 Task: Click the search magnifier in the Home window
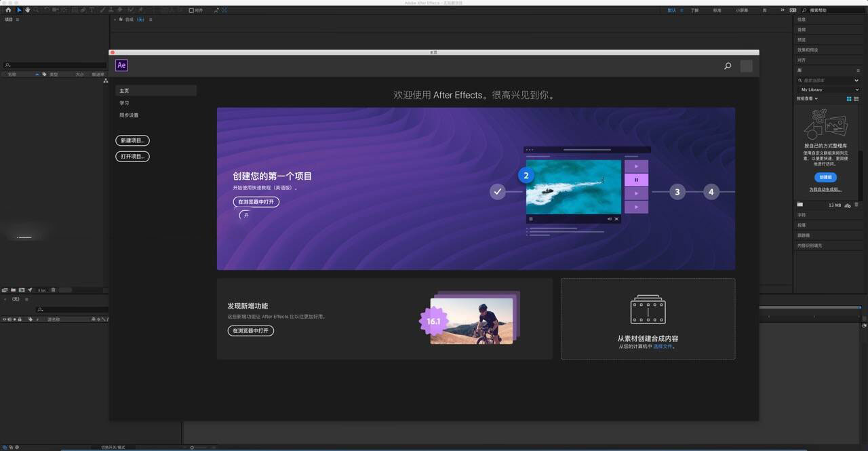coord(728,66)
